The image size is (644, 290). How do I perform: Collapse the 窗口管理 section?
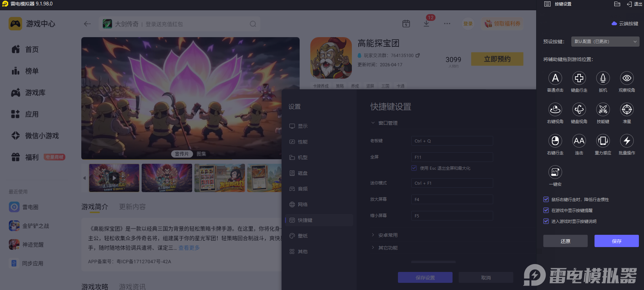tap(384, 123)
